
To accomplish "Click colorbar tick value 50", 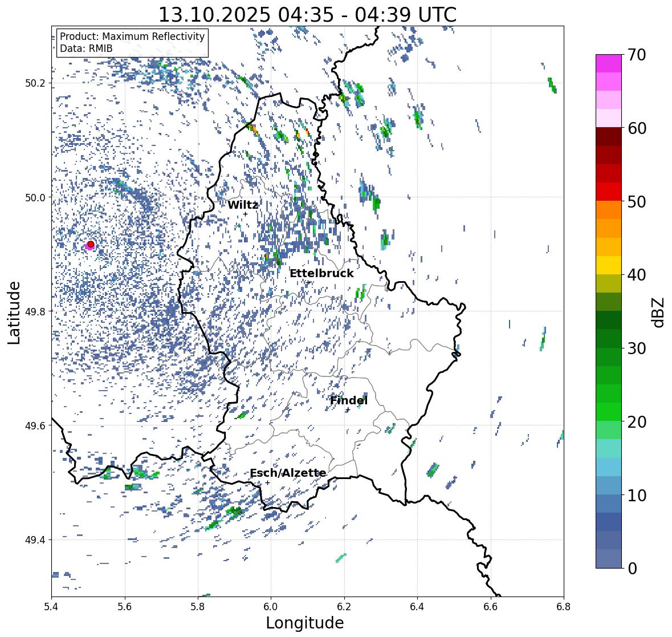I will [637, 201].
